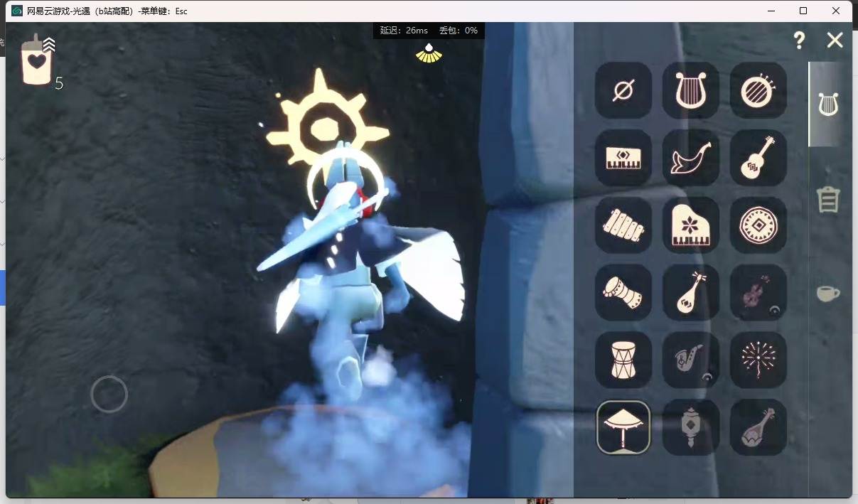Image resolution: width=858 pixels, height=504 pixels.
Task: Choose the harp instrument in the grid
Action: tap(691, 90)
